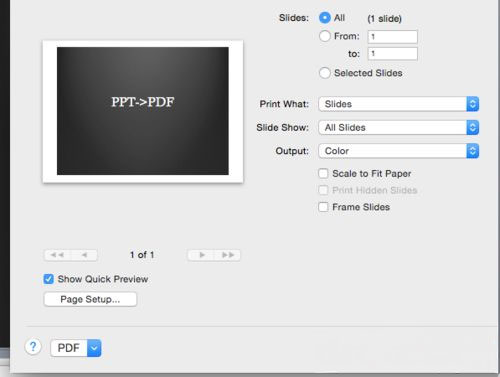Click the '1 of 1' page indicator
This screenshot has width=500, height=377.
(142, 255)
